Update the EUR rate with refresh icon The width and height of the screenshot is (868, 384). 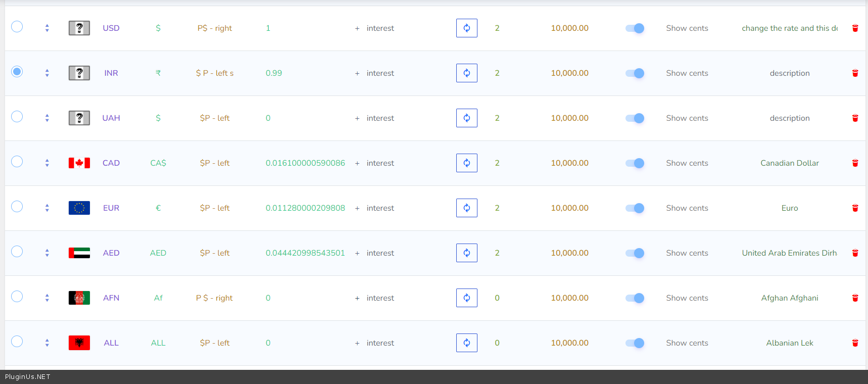click(x=467, y=208)
